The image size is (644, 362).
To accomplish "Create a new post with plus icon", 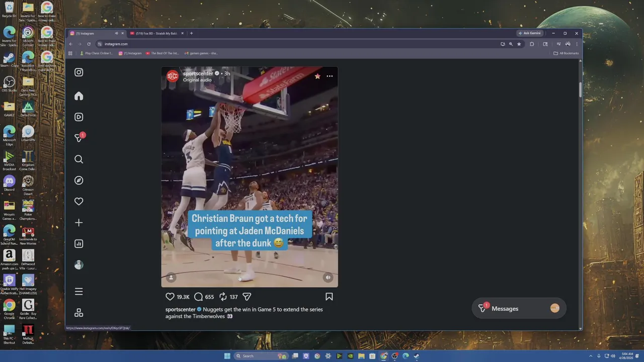I will point(79,223).
